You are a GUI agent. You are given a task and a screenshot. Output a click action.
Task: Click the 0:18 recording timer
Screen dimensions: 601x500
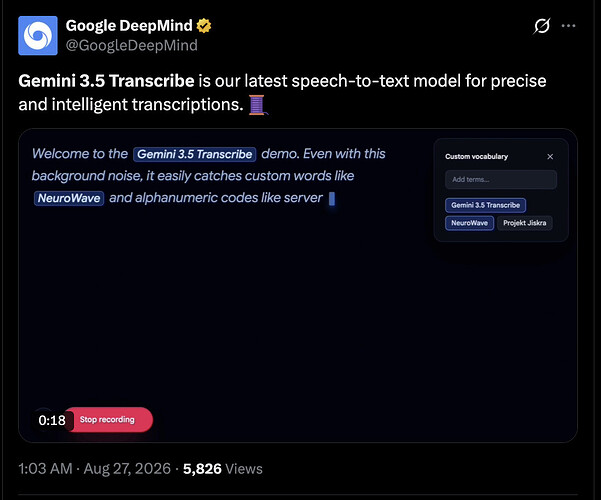point(52,420)
